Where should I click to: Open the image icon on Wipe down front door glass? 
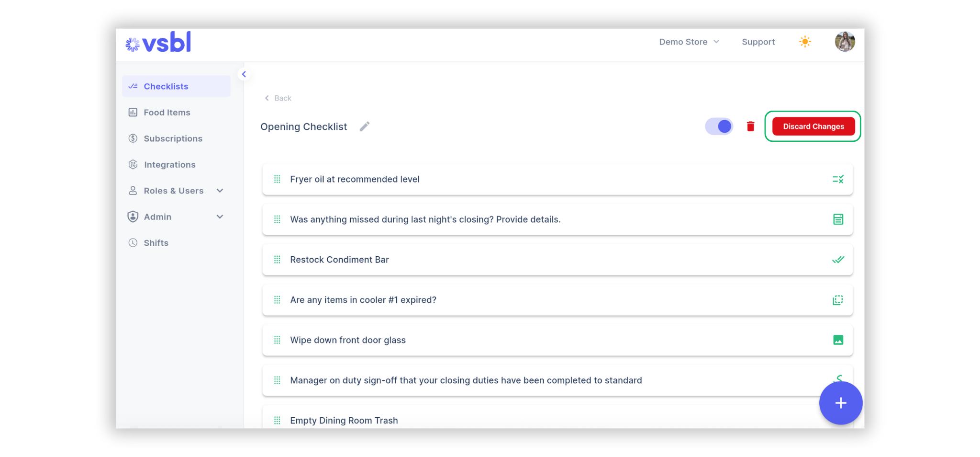click(x=838, y=340)
